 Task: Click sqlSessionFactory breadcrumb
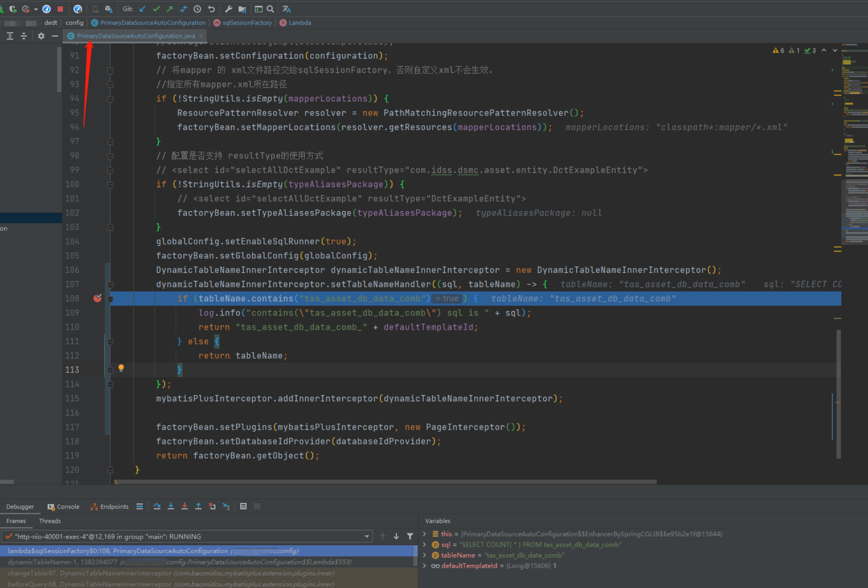tap(247, 23)
